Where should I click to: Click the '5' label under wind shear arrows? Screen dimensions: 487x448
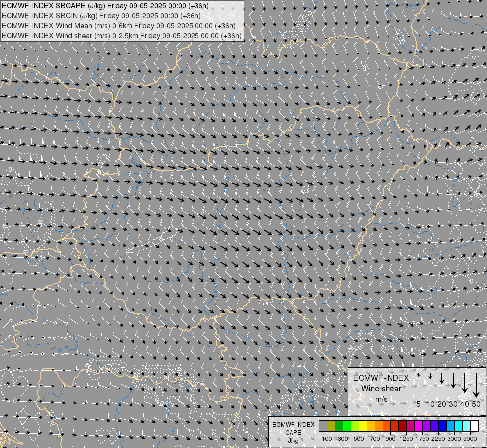tap(419, 404)
